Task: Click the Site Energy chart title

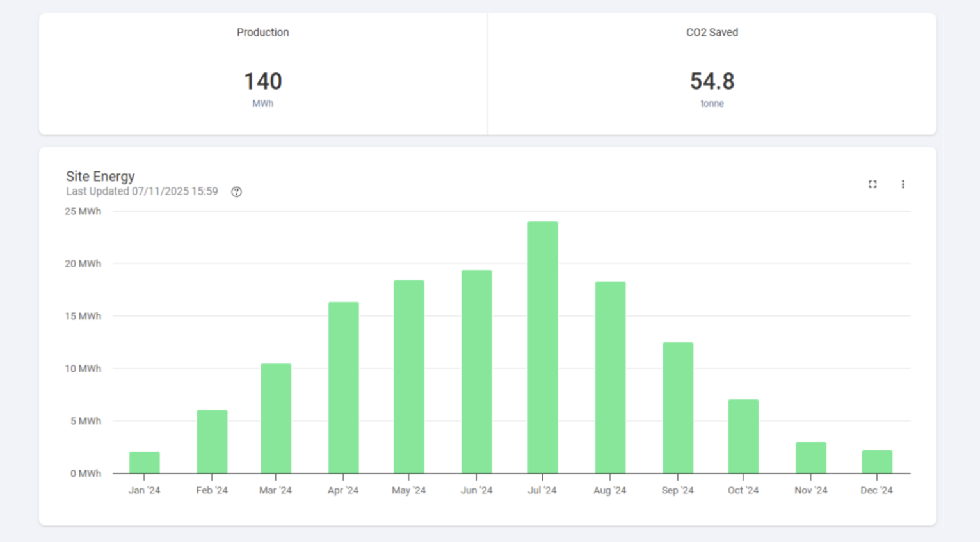Action: coord(100,177)
